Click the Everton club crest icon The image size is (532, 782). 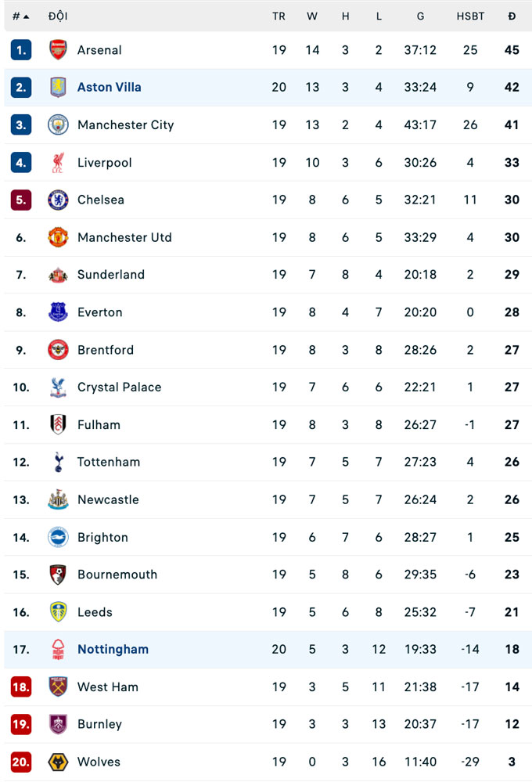pos(58,312)
